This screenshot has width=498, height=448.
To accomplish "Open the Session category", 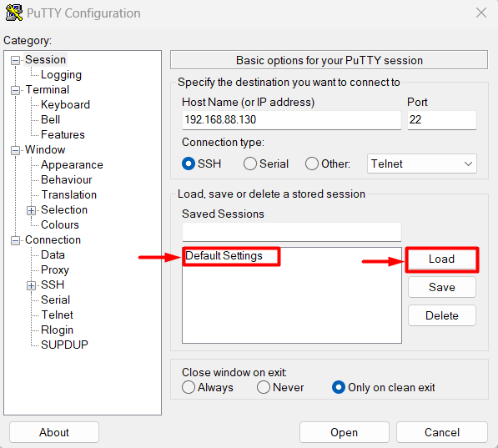I will 45,60.
